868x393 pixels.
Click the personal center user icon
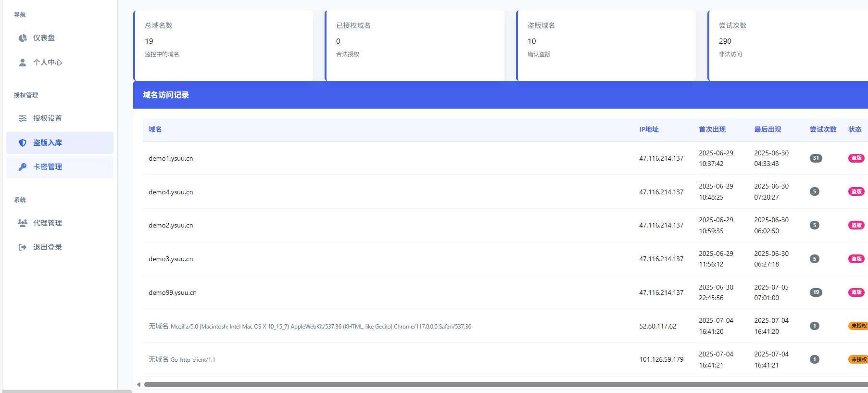23,63
